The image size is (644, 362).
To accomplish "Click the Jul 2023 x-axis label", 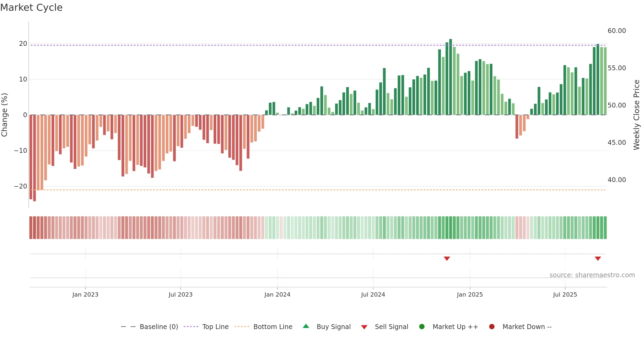I will (181, 295).
